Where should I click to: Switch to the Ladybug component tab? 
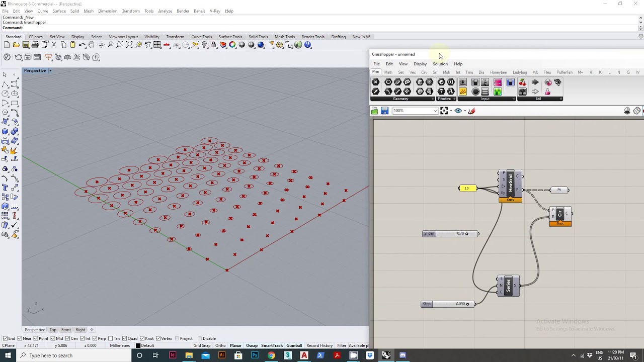coord(520,72)
